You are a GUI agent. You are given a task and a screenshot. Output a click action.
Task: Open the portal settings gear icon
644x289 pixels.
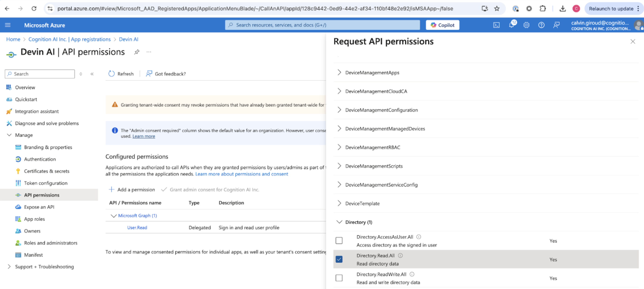coord(526,25)
